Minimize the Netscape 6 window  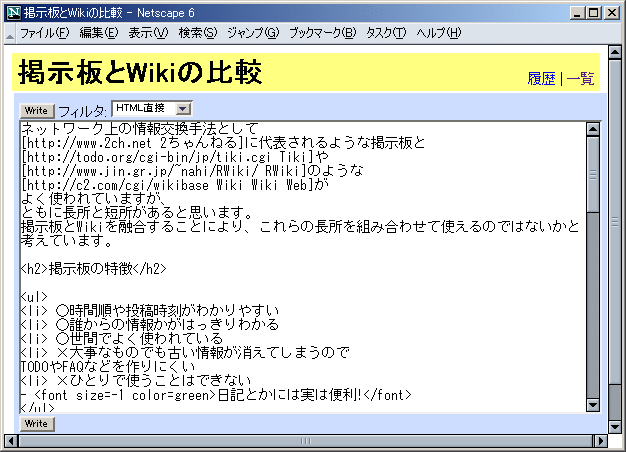point(576,13)
